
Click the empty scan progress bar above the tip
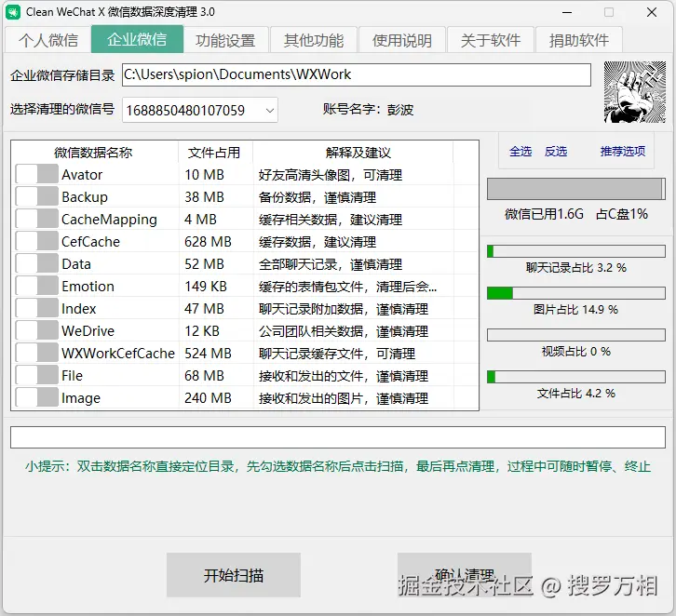[x=338, y=437]
